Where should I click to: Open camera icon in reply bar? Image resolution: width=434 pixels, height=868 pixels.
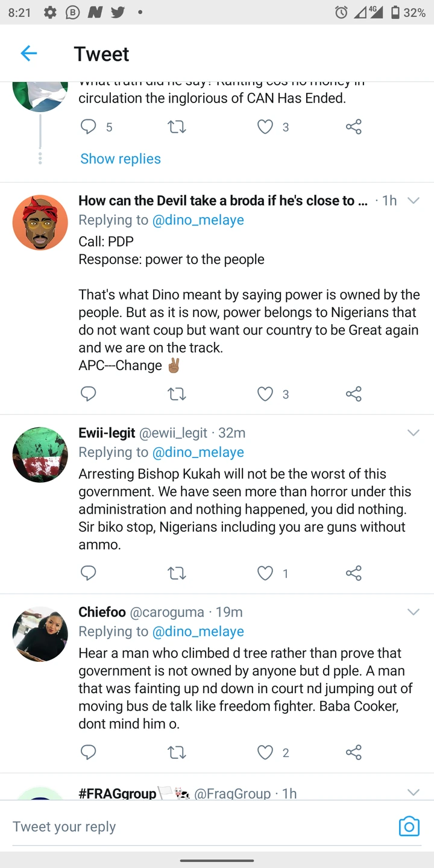409,826
